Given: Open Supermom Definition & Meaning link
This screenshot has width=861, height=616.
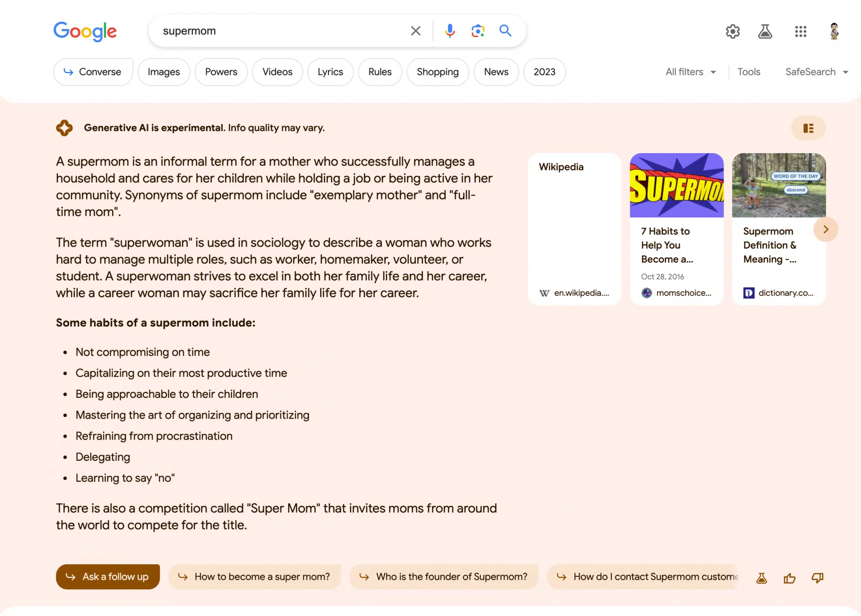Looking at the screenshot, I should pyautogui.click(x=770, y=245).
